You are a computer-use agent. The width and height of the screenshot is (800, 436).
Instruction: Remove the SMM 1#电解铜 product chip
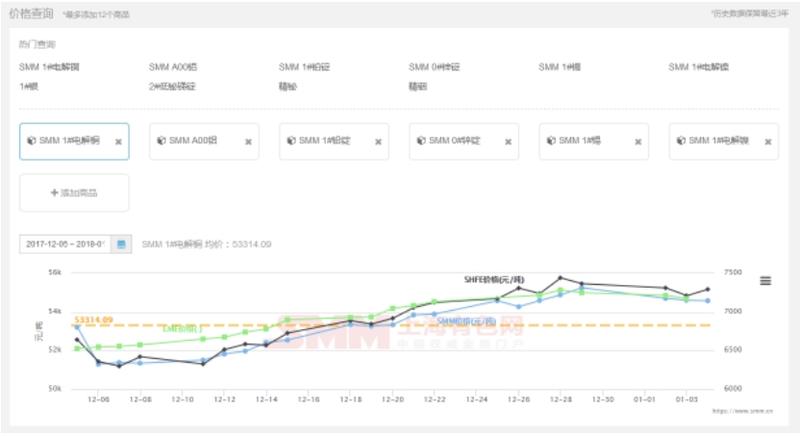tap(118, 142)
